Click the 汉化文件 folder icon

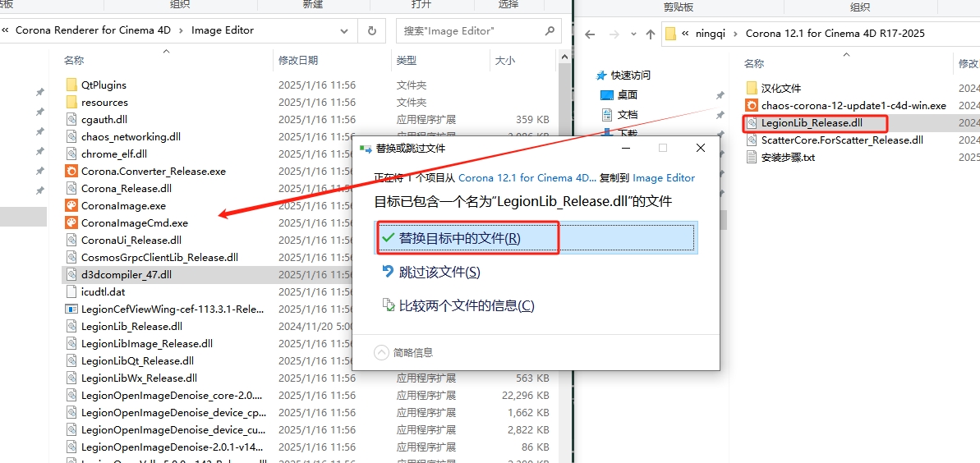pos(752,89)
